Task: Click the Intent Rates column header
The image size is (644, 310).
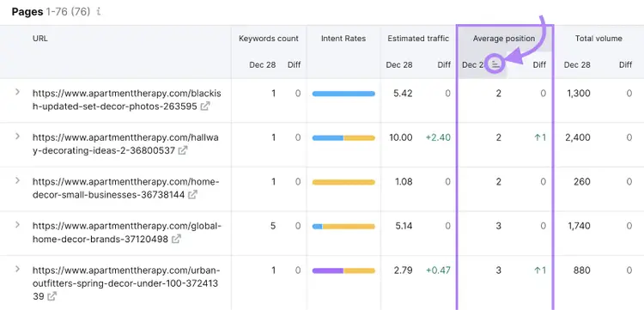Action: [x=343, y=39]
